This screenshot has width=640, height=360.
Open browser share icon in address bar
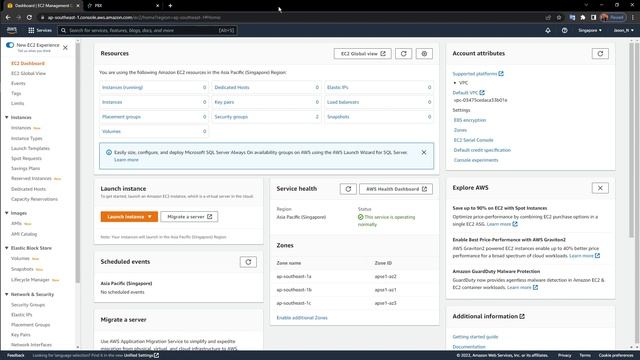[x=548, y=18]
